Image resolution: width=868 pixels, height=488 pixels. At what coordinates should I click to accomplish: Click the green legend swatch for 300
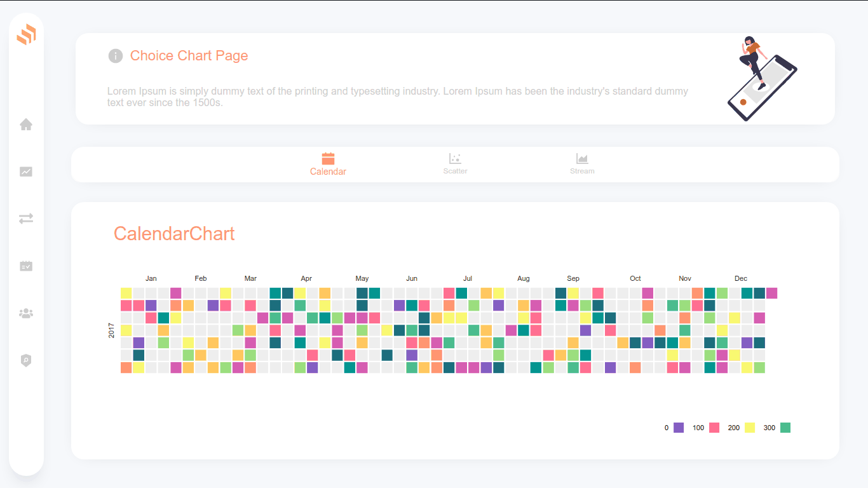(x=785, y=428)
